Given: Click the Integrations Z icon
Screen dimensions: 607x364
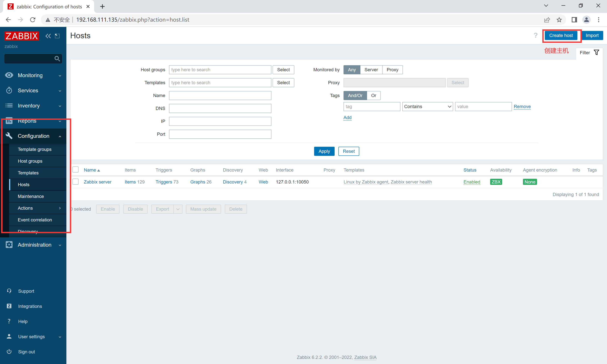Looking at the screenshot, I should [x=9, y=306].
